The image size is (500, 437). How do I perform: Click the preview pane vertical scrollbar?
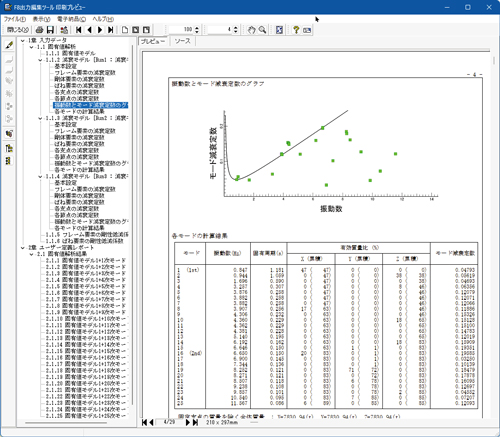point(494,61)
